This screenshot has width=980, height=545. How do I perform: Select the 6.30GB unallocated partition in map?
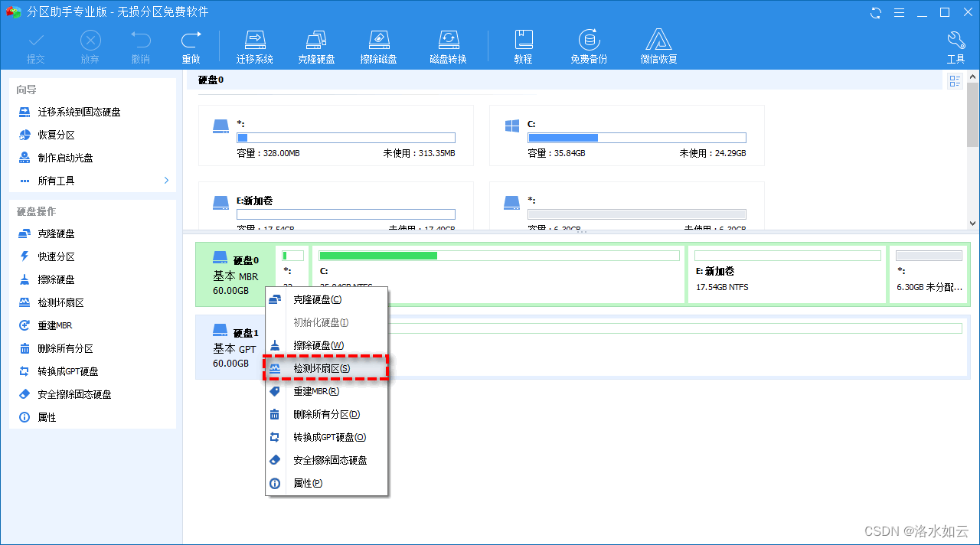tap(929, 274)
